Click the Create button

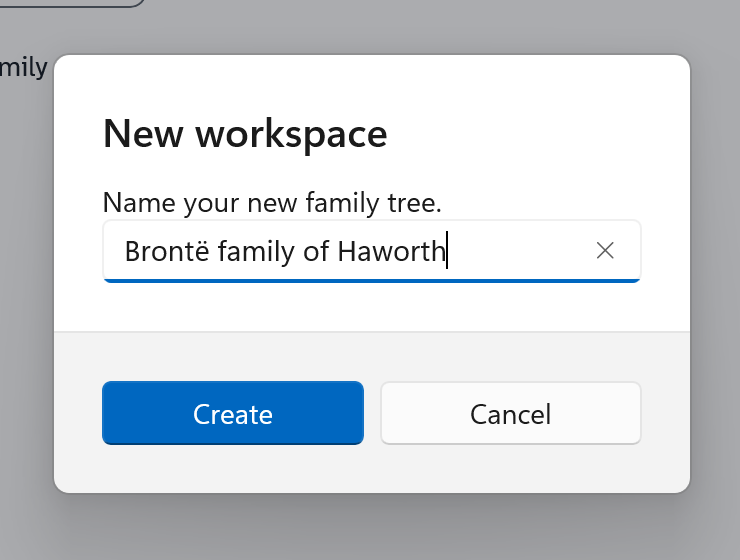233,413
